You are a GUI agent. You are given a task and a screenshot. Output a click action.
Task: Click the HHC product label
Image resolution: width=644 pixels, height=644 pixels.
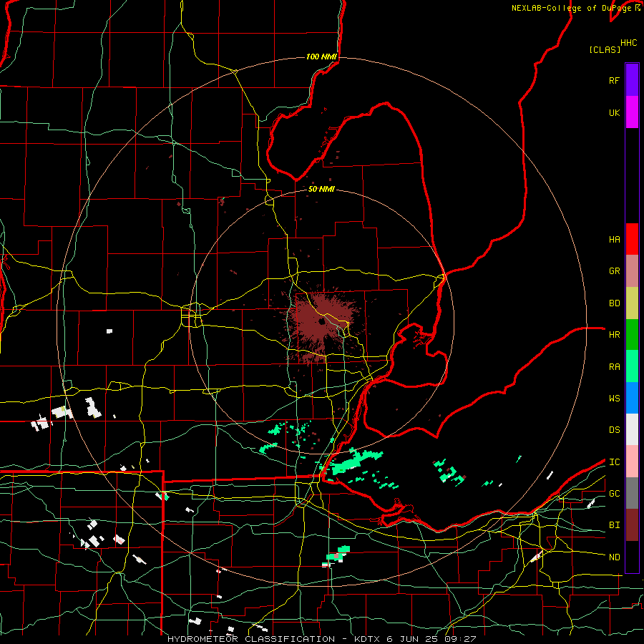point(629,43)
